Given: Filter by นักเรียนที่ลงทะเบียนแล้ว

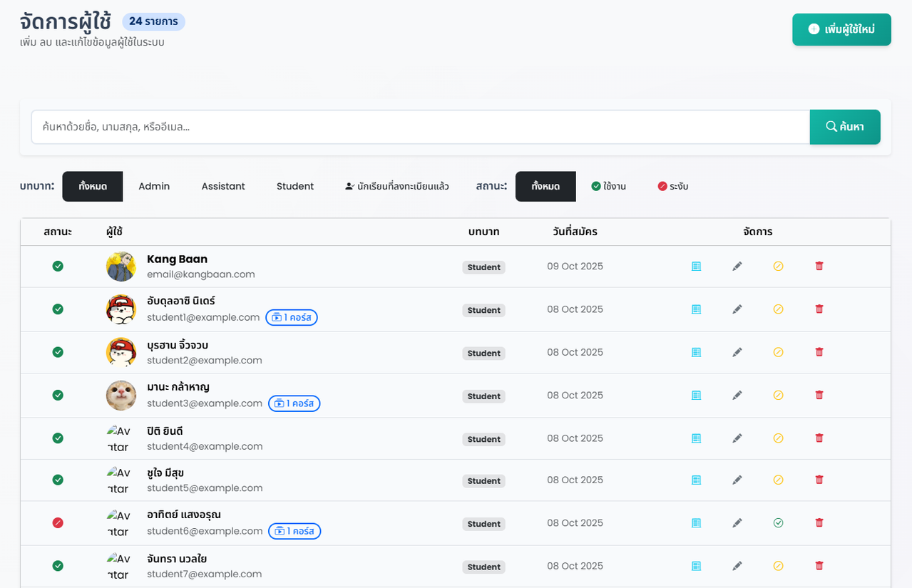Looking at the screenshot, I should [396, 186].
